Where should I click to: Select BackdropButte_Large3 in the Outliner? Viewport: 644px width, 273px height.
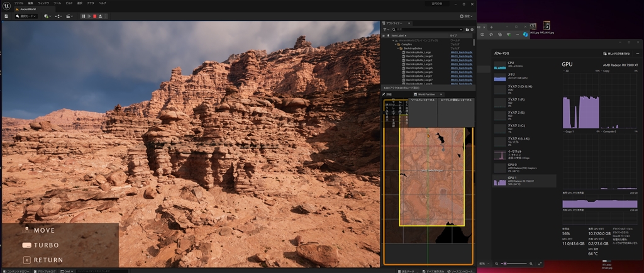(x=419, y=64)
